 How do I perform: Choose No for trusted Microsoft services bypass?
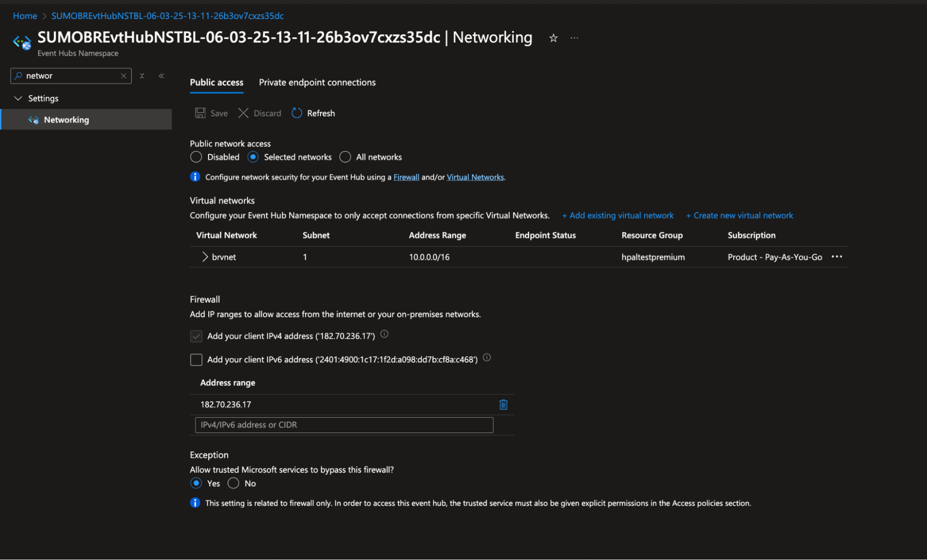[x=234, y=483]
